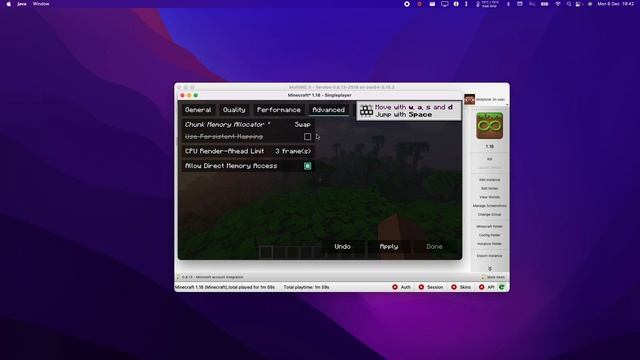Click the date and time display

[616, 4]
